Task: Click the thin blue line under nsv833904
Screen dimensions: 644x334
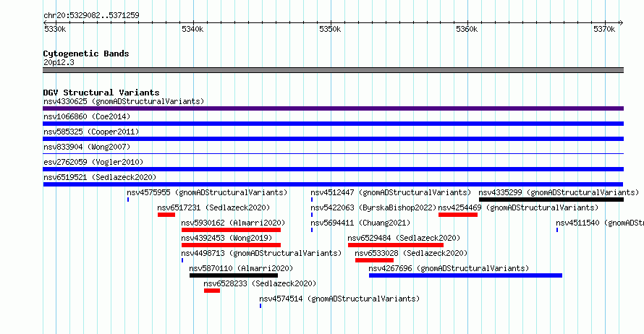Action: click(x=333, y=154)
